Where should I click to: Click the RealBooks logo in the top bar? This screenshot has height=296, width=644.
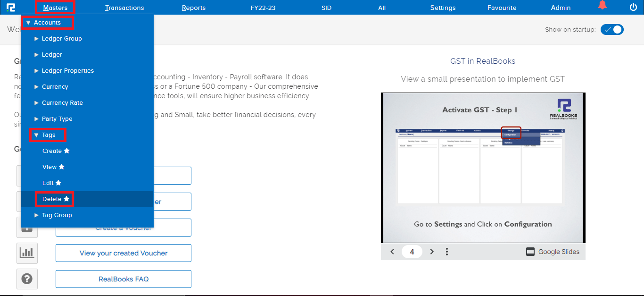pyautogui.click(x=11, y=7)
